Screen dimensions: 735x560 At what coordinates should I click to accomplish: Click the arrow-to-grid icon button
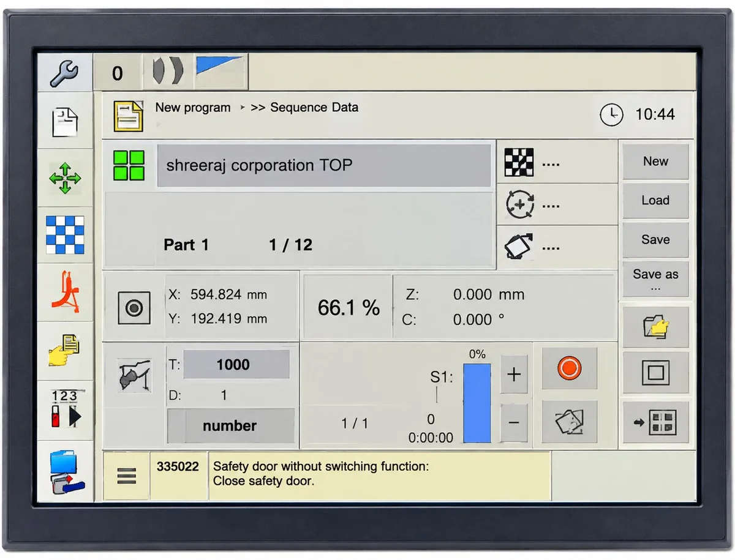(x=655, y=422)
